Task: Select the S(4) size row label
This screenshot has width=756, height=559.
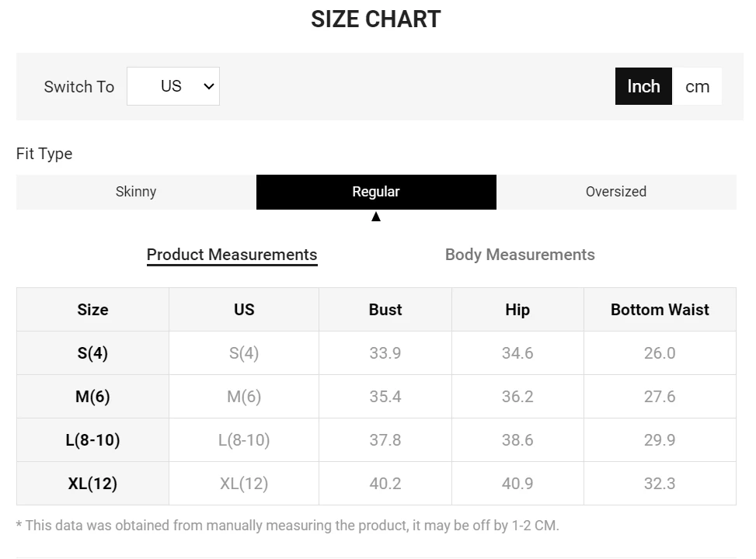Action: (x=92, y=353)
